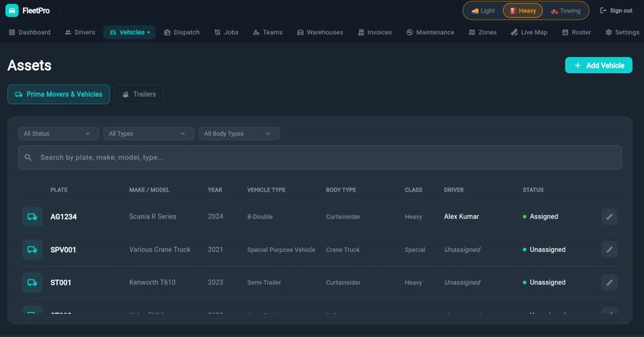Go to Dashboard page
Viewport: 644px width, 337px height.
[x=30, y=32]
